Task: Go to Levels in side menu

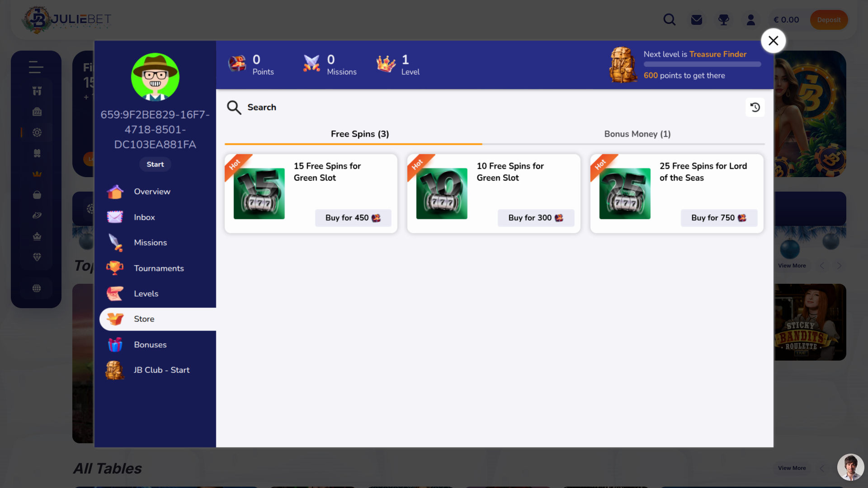Action: tap(146, 294)
